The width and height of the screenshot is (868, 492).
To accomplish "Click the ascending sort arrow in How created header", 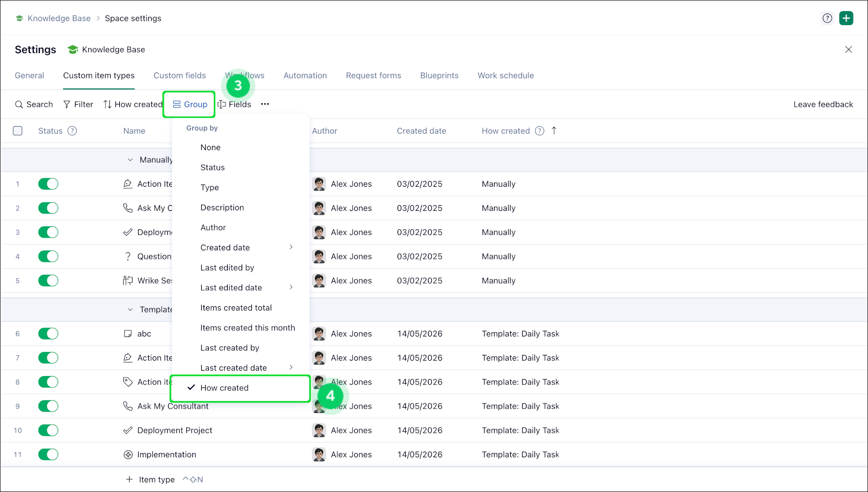I will pyautogui.click(x=554, y=130).
